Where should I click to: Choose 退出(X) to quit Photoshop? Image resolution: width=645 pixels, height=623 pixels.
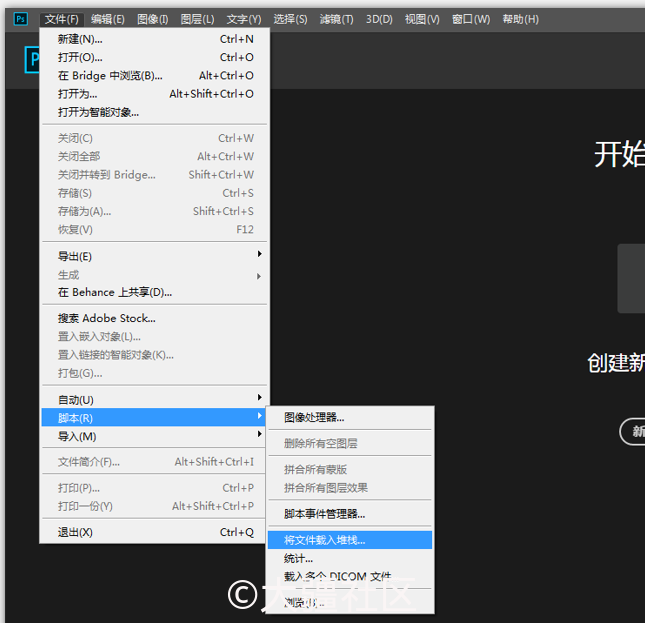(x=155, y=532)
